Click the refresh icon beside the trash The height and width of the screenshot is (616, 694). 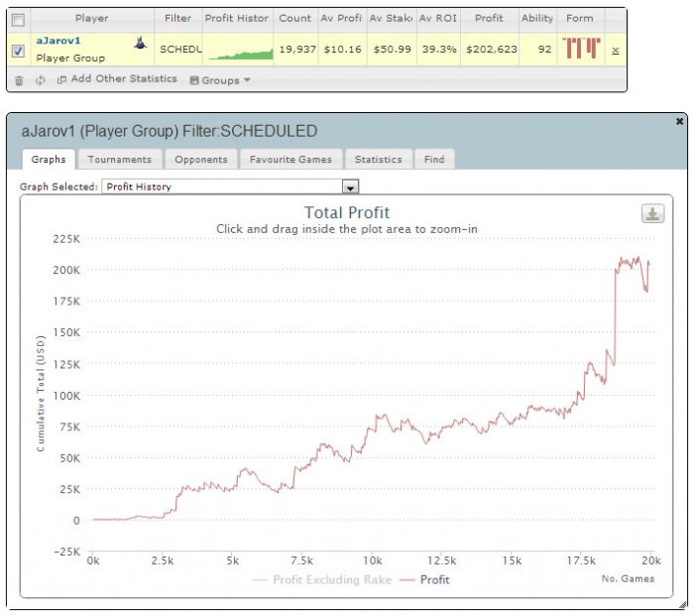(x=41, y=80)
